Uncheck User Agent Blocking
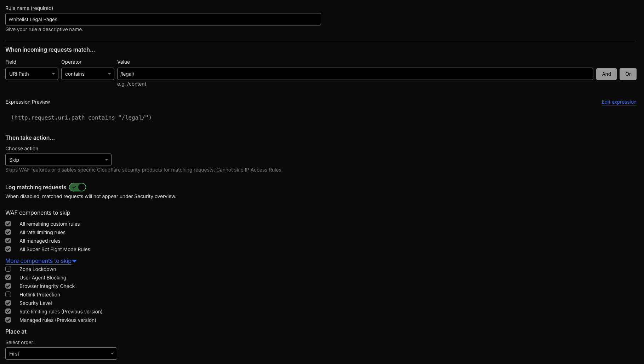This screenshot has width=644, height=364. click(8, 277)
